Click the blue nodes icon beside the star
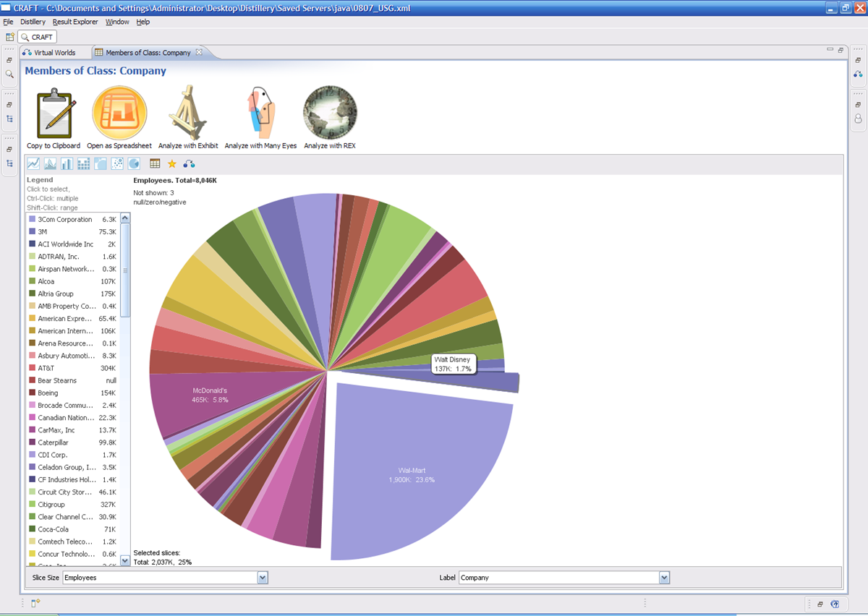This screenshot has width=868, height=616. (x=190, y=164)
